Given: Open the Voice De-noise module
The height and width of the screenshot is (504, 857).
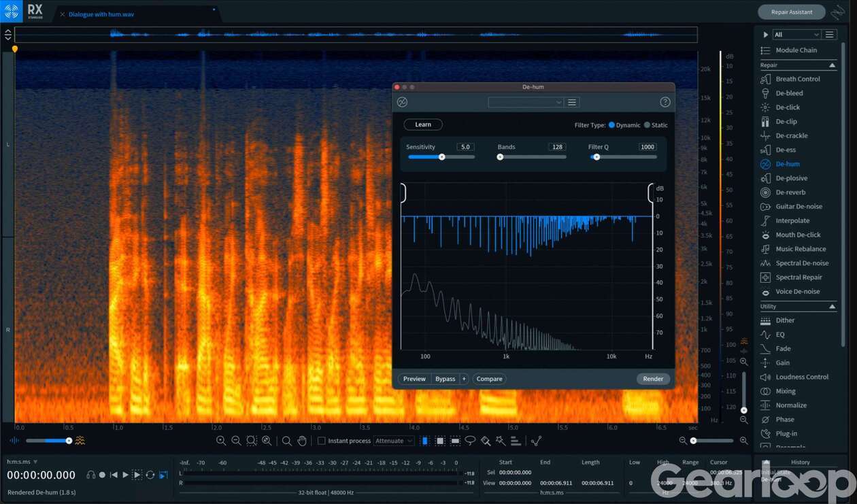Looking at the screenshot, I should pyautogui.click(x=797, y=292).
